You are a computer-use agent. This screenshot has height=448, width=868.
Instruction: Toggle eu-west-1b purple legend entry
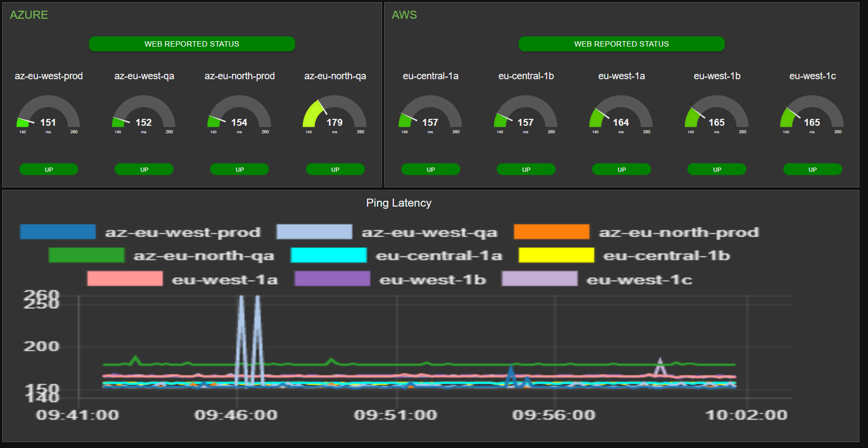tap(390, 279)
